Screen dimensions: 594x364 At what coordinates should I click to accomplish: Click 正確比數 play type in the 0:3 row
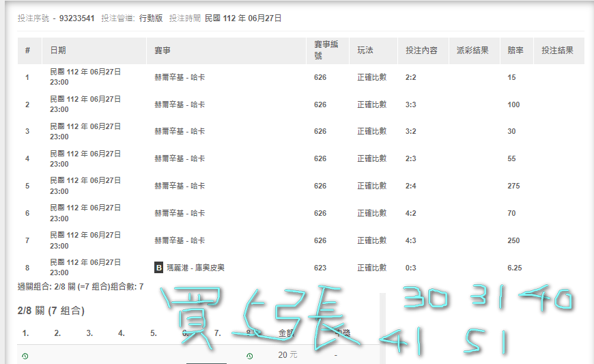pos(371,268)
